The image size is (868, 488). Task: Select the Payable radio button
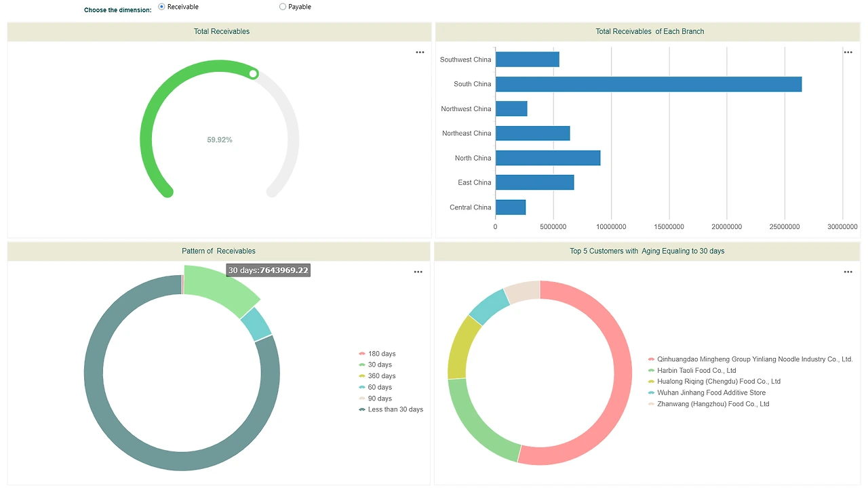(283, 7)
